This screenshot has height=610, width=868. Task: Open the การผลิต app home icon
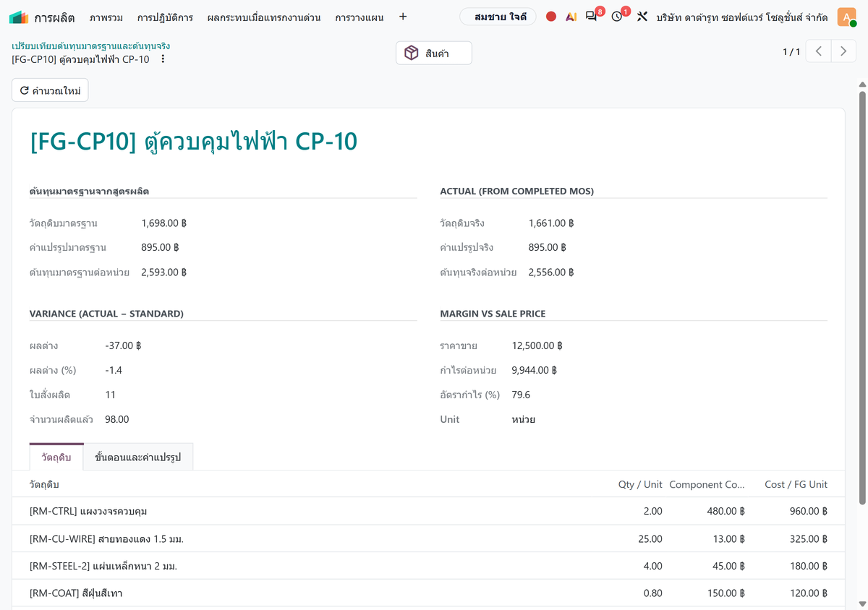tap(19, 17)
